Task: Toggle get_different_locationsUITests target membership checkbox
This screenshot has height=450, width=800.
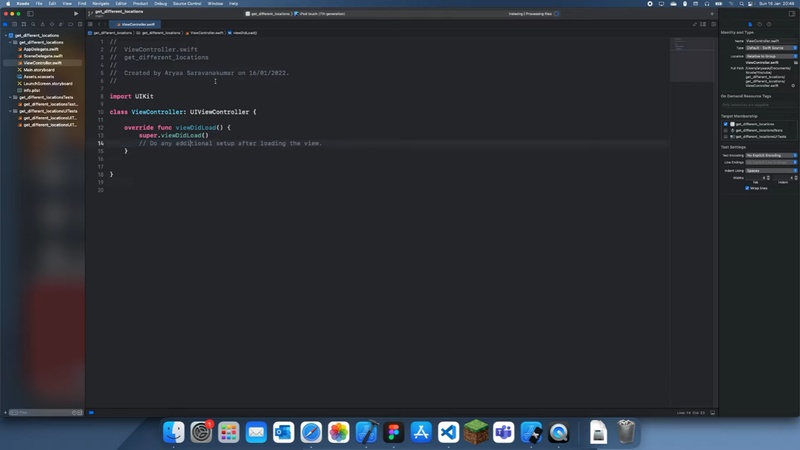Action: (726, 136)
